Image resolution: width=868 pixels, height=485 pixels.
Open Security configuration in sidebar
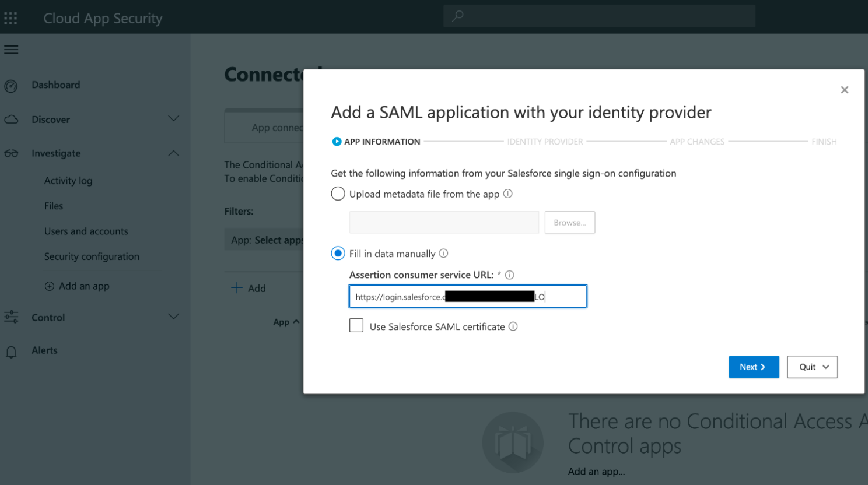(x=92, y=256)
